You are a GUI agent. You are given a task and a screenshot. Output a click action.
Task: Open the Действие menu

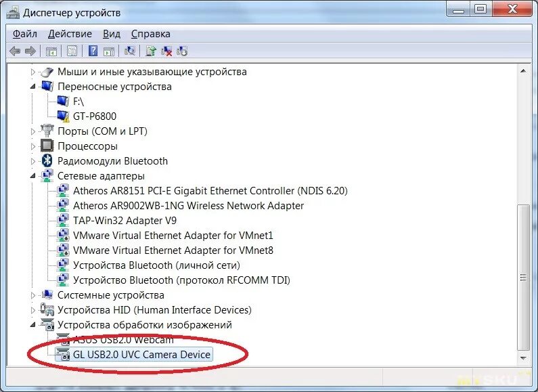[x=70, y=34]
